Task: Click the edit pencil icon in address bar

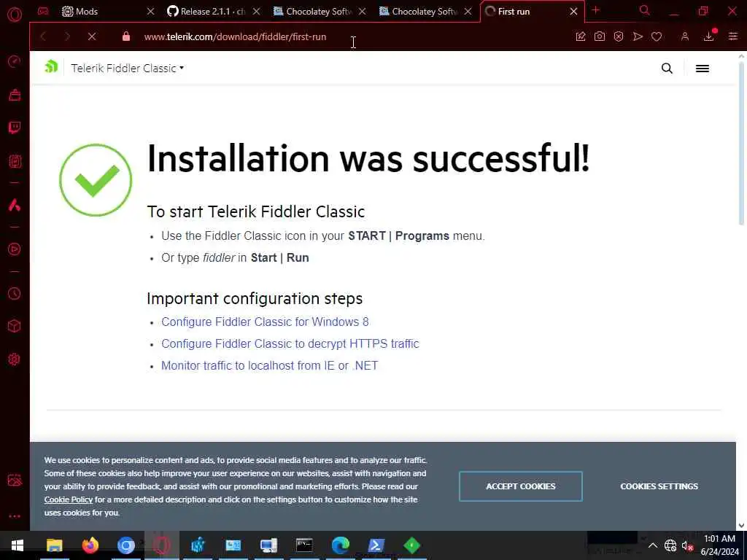Action: point(580,36)
